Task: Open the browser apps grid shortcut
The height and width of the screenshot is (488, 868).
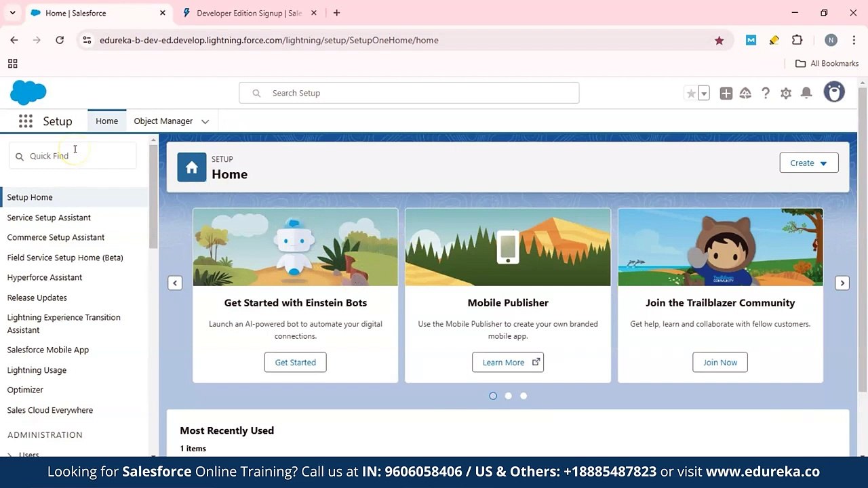Action: (x=12, y=64)
